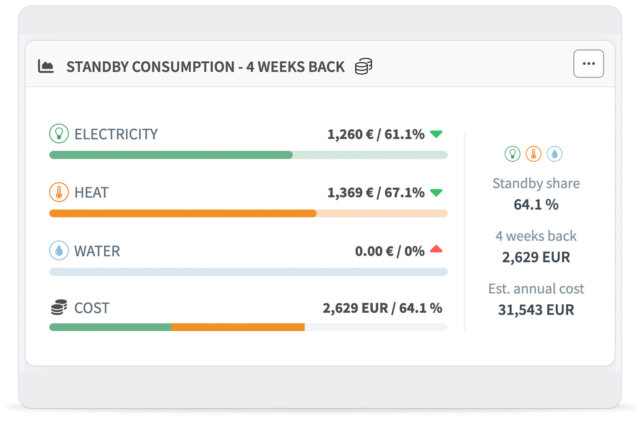Click the green down arrow for Heat
This screenshot has width=640, height=424.
437,192
